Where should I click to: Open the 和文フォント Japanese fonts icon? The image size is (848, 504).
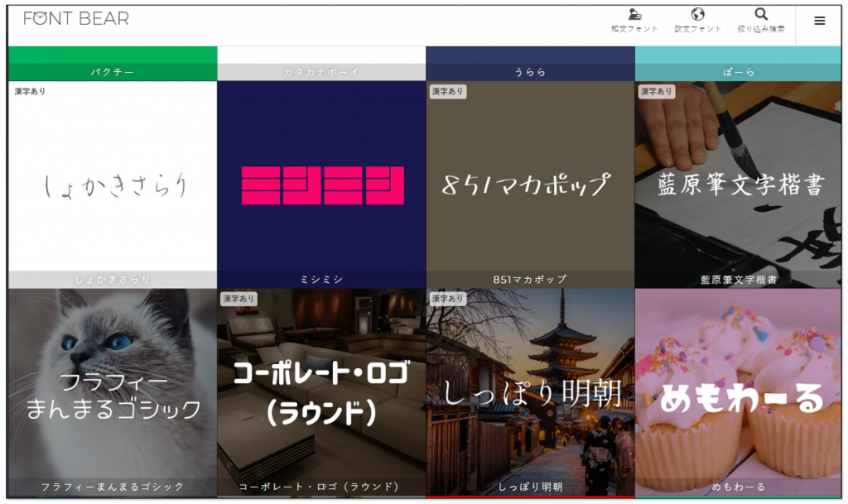[x=634, y=20]
